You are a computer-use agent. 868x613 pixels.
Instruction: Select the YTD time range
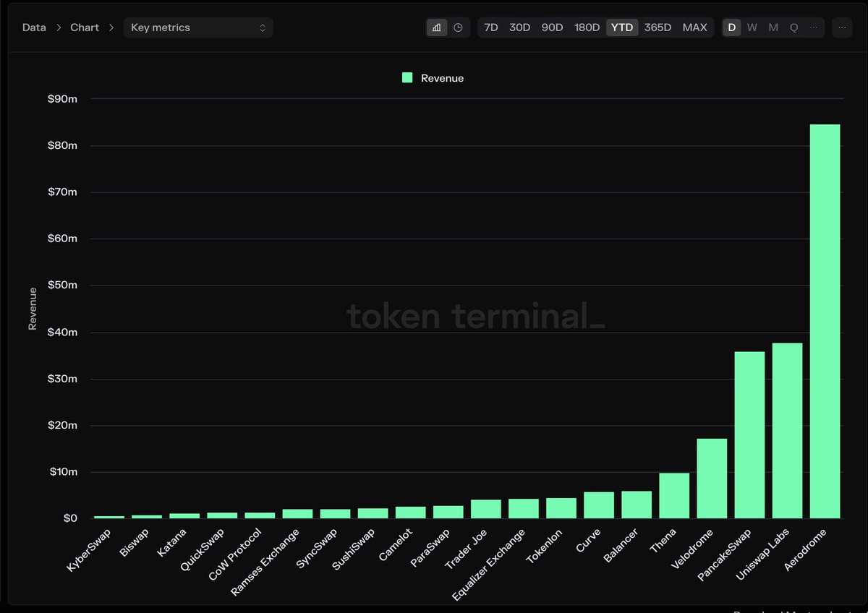622,27
